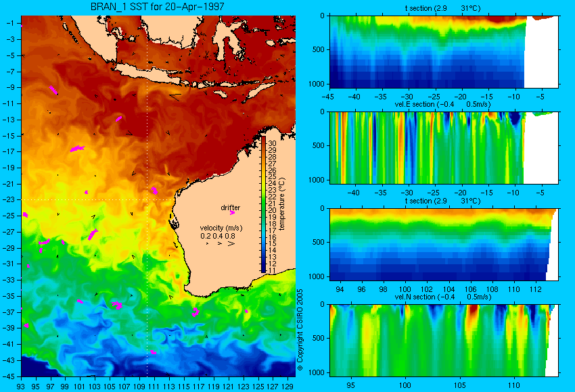Image resolution: width=575 pixels, height=392 pixels.
Task: Click t section title above the longitude plot
Action: click(x=442, y=201)
